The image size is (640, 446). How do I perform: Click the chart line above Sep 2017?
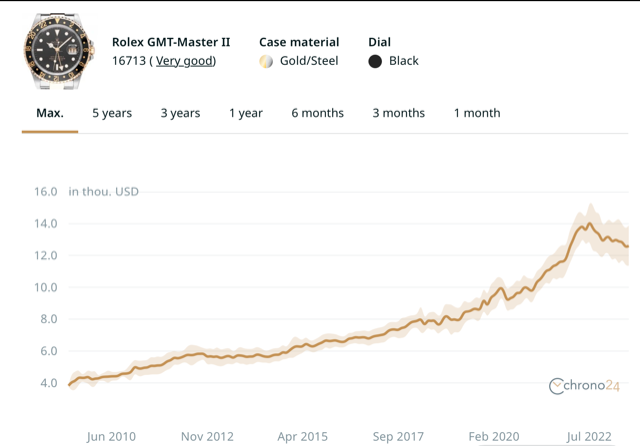point(398,326)
